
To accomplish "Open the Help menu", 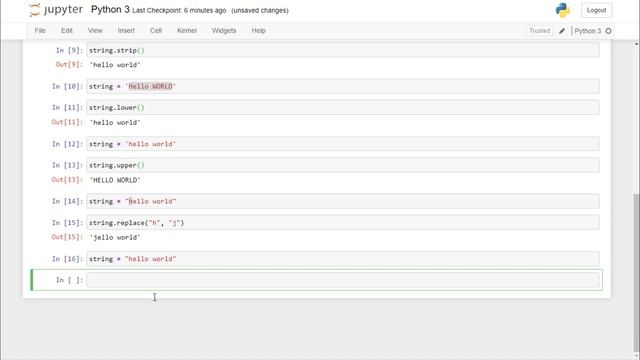I will pos(258,31).
